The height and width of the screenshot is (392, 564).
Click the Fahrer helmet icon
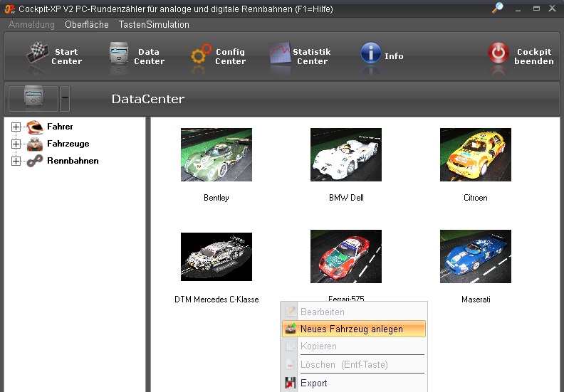(x=35, y=127)
